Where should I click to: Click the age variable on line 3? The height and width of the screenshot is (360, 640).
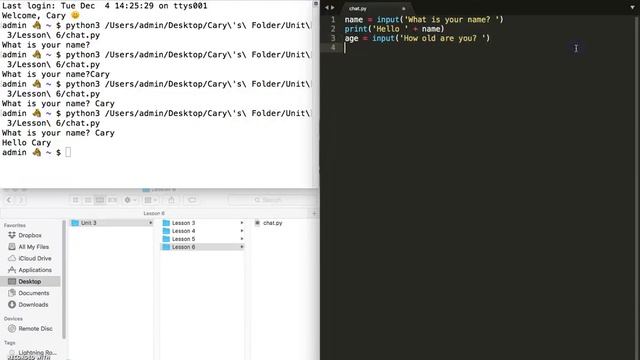pyautogui.click(x=351, y=38)
